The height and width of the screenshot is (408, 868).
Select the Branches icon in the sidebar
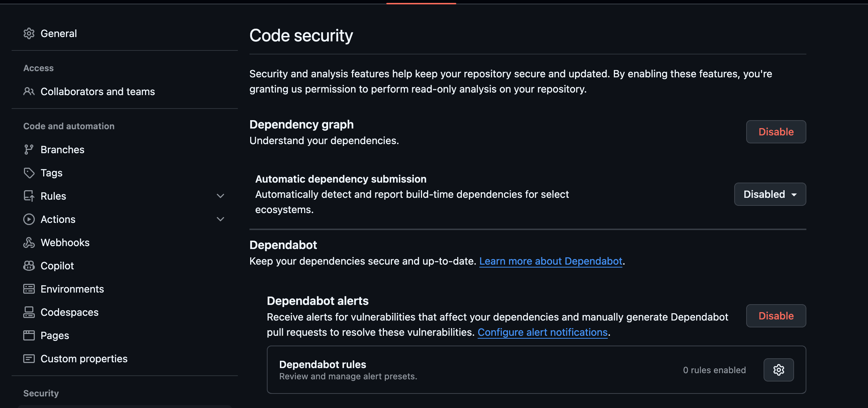click(29, 150)
